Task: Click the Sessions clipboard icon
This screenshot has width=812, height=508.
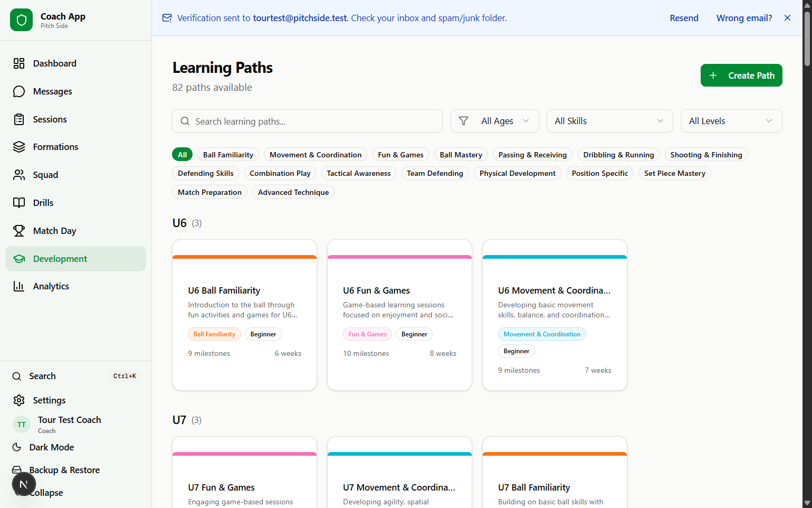Action: [19, 119]
